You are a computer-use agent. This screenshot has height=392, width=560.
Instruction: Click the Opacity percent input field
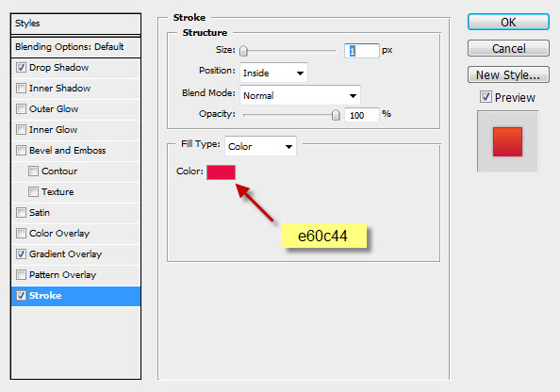[x=361, y=115]
